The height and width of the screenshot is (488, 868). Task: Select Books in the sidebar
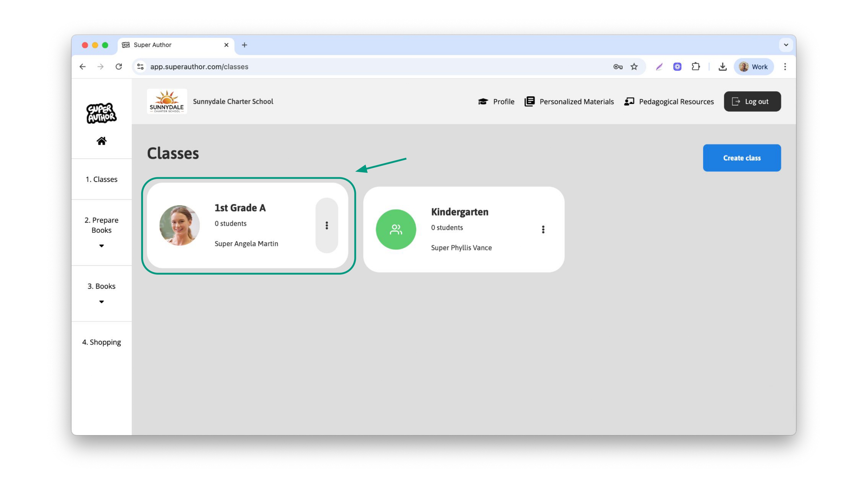(102, 286)
